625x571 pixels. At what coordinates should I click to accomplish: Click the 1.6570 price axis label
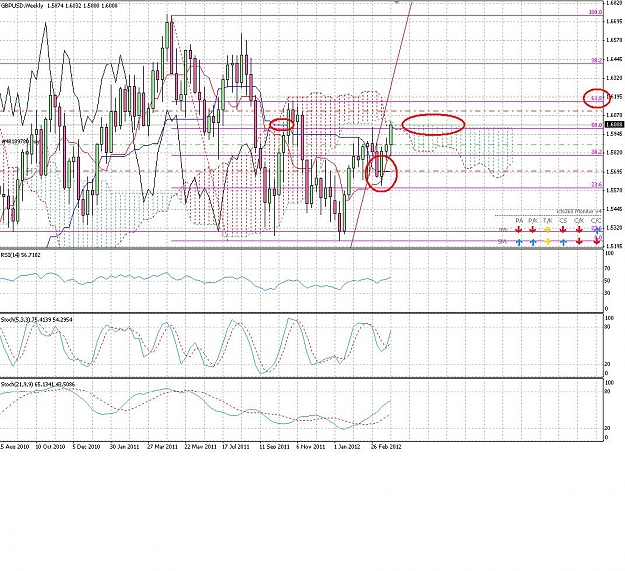pyautogui.click(x=614, y=40)
